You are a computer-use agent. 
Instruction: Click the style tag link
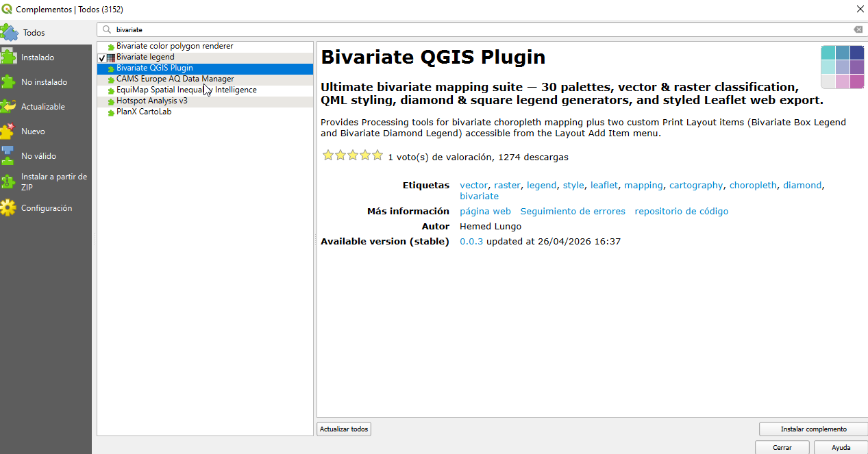coord(573,186)
